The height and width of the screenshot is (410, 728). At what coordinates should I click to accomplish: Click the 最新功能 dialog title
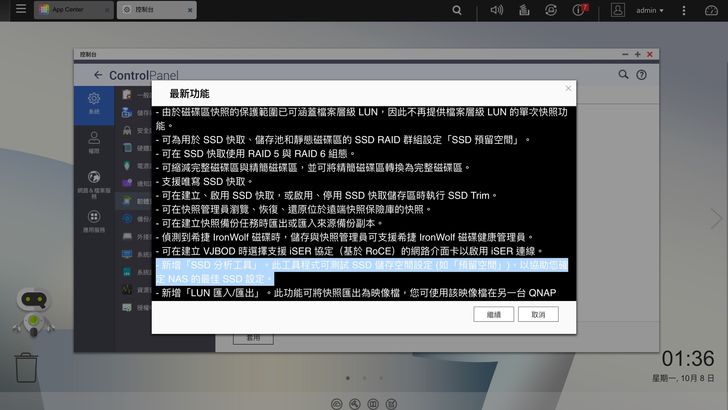(x=189, y=94)
